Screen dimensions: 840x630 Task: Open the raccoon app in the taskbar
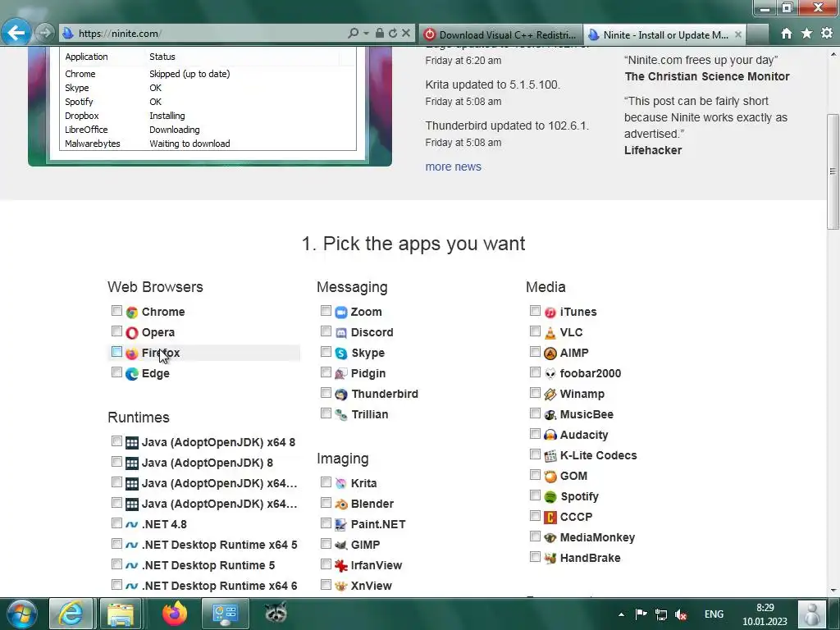pyautogui.click(x=276, y=614)
